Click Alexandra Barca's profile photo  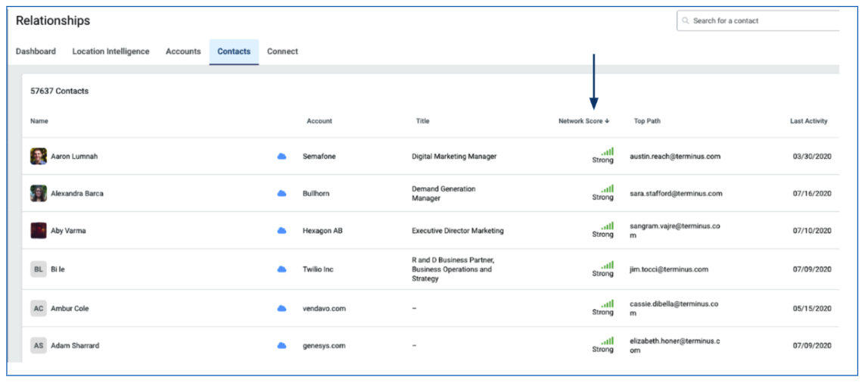point(38,194)
